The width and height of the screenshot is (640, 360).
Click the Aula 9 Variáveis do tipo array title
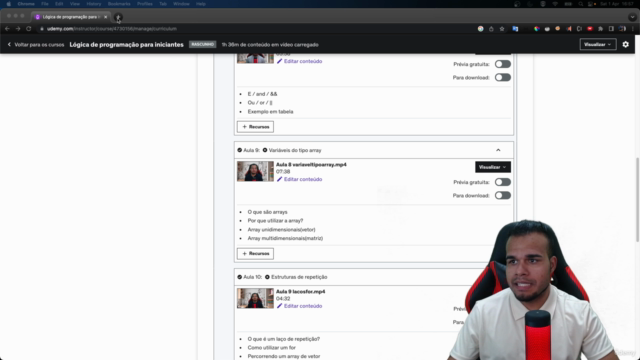coord(295,150)
